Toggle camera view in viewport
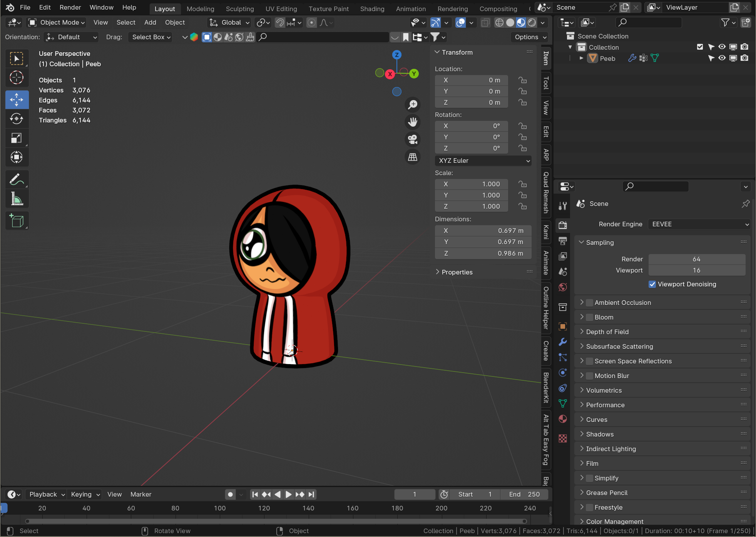 [413, 139]
